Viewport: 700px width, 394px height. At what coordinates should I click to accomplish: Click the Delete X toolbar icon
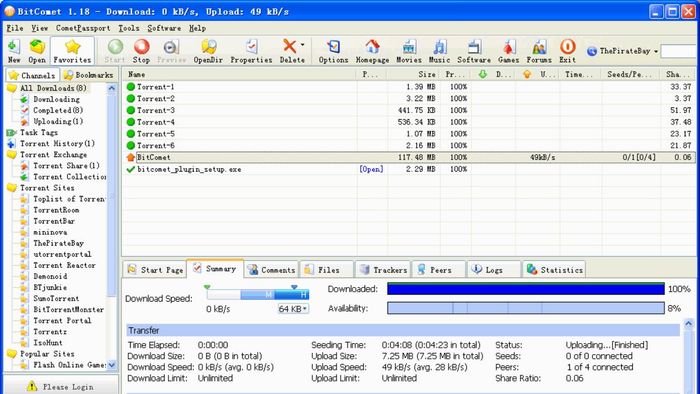coord(290,46)
